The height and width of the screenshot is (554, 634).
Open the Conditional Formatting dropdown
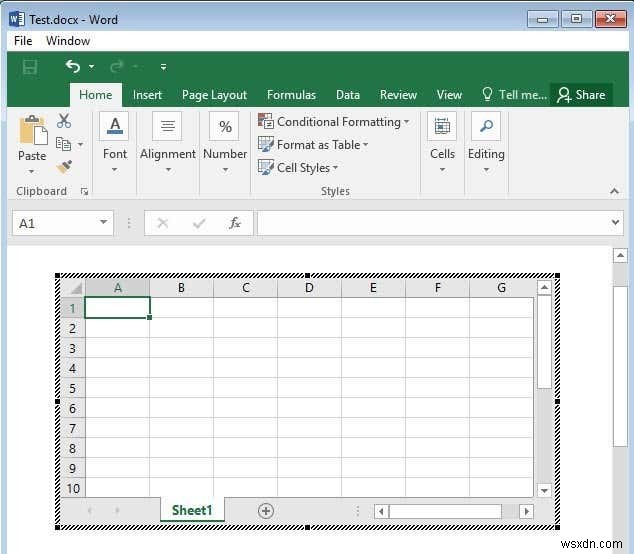334,122
